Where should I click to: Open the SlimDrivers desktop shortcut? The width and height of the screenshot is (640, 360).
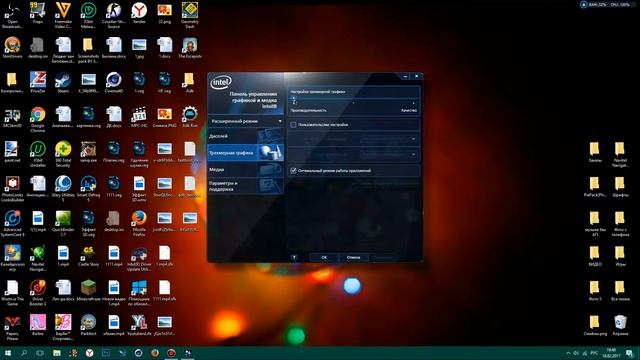(12, 48)
